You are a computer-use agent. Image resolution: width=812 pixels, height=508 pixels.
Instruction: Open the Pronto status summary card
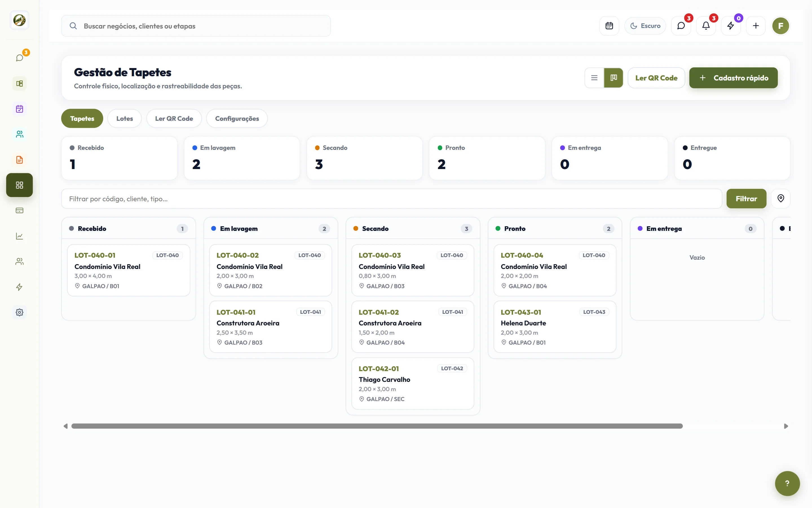(x=487, y=158)
